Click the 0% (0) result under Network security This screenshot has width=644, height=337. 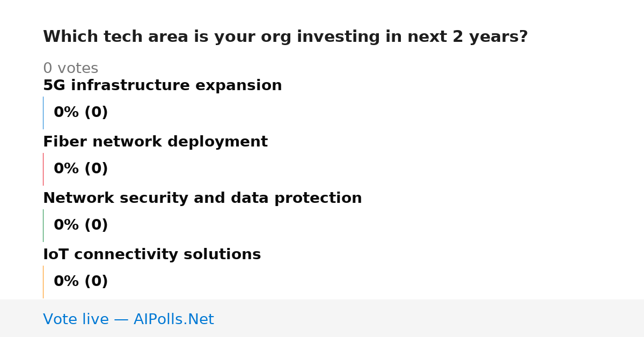80,225
